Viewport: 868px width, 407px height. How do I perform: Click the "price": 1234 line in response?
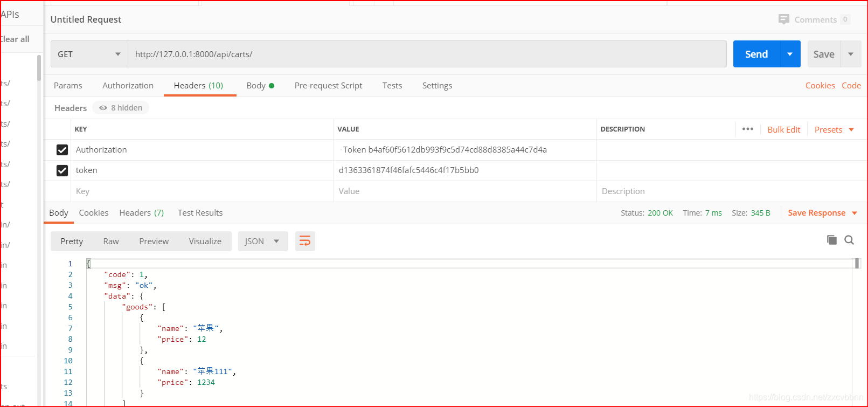coord(186,382)
